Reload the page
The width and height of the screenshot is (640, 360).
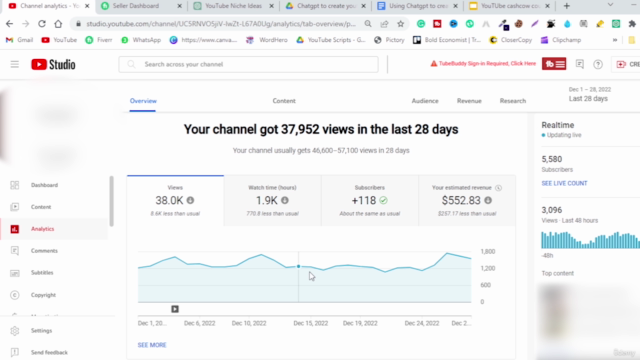pos(42,24)
